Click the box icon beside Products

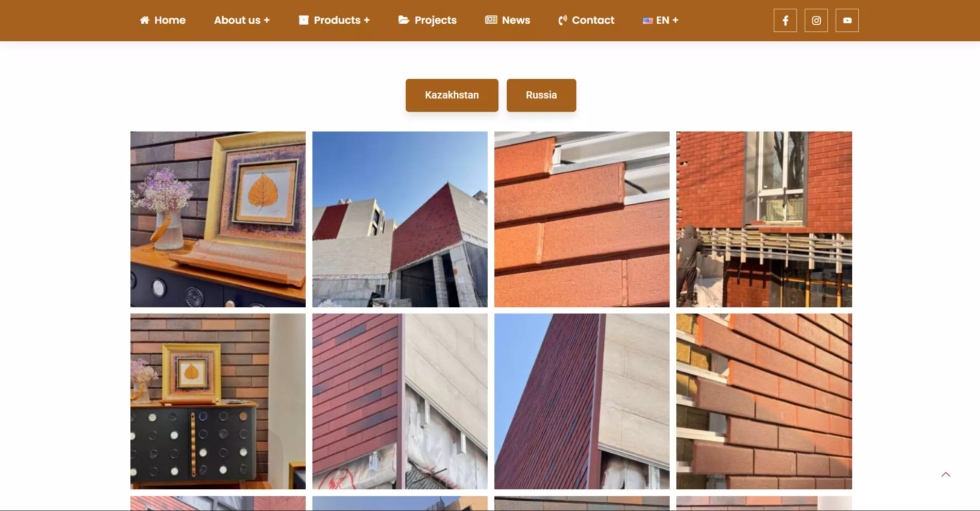click(304, 20)
